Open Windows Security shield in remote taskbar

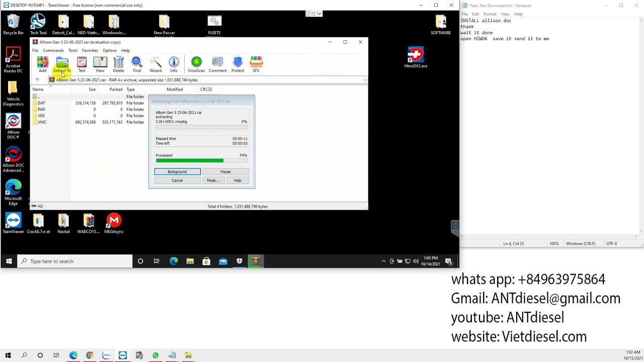pyautogui.click(x=239, y=261)
